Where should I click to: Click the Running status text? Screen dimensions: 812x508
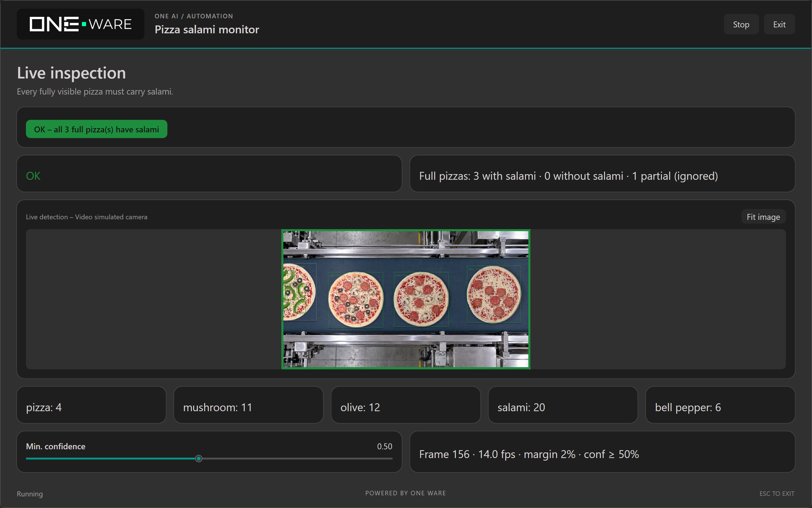pyautogui.click(x=30, y=494)
